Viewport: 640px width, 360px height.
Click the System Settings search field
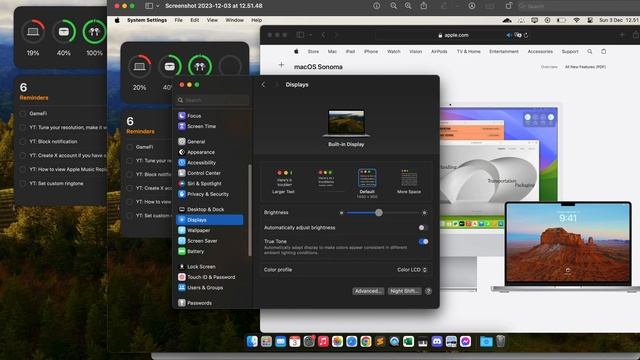click(x=213, y=100)
